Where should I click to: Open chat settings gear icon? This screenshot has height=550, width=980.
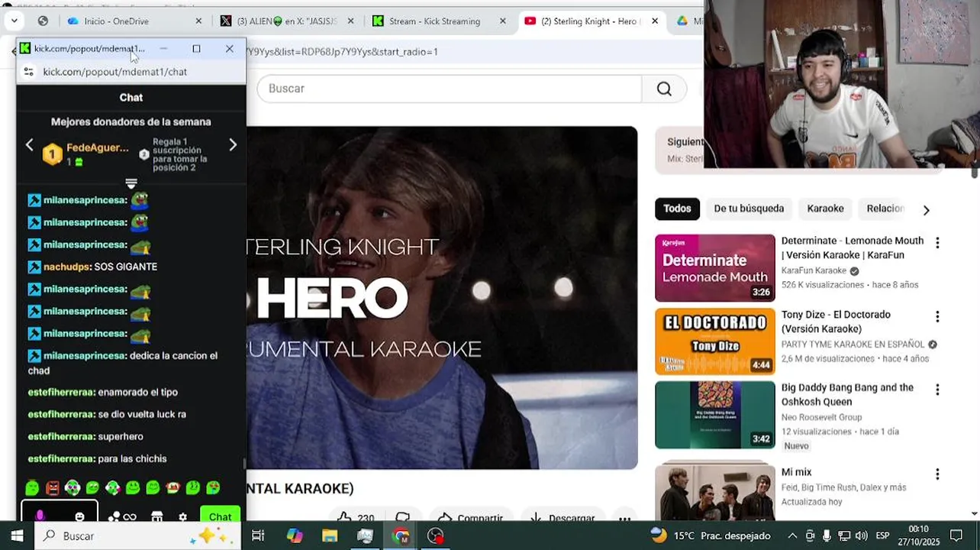[182, 517]
